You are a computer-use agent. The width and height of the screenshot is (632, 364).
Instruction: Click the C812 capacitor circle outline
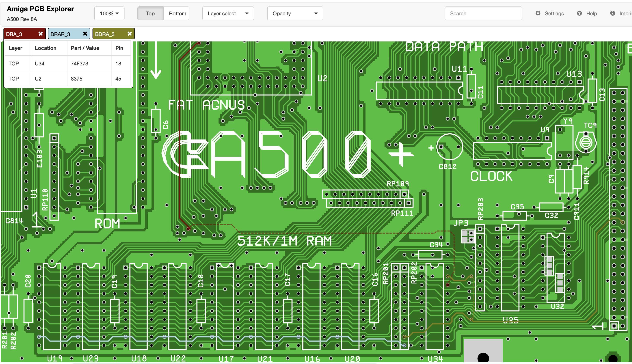point(450,147)
